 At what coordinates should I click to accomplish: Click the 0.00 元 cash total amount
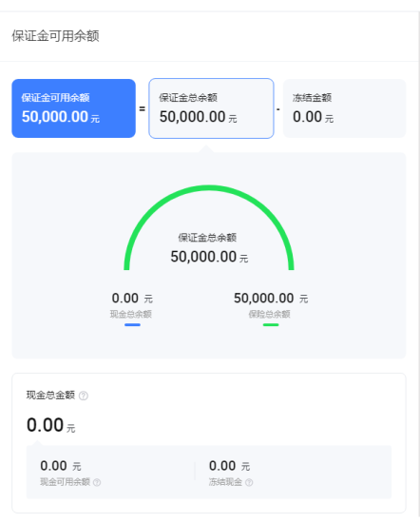pos(51,425)
